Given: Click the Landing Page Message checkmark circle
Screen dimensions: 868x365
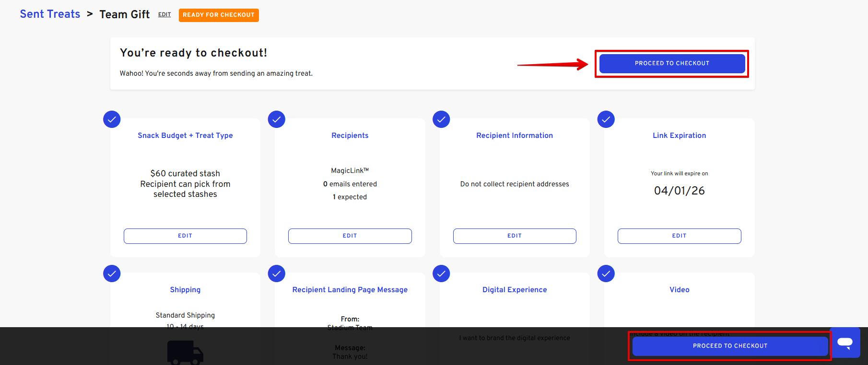Looking at the screenshot, I should pos(277,274).
